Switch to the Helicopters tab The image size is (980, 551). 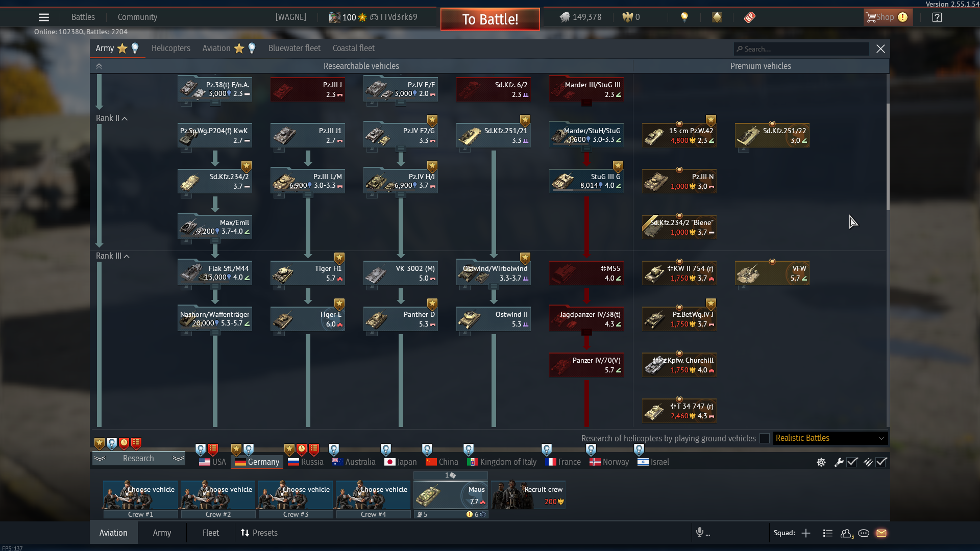[170, 48]
